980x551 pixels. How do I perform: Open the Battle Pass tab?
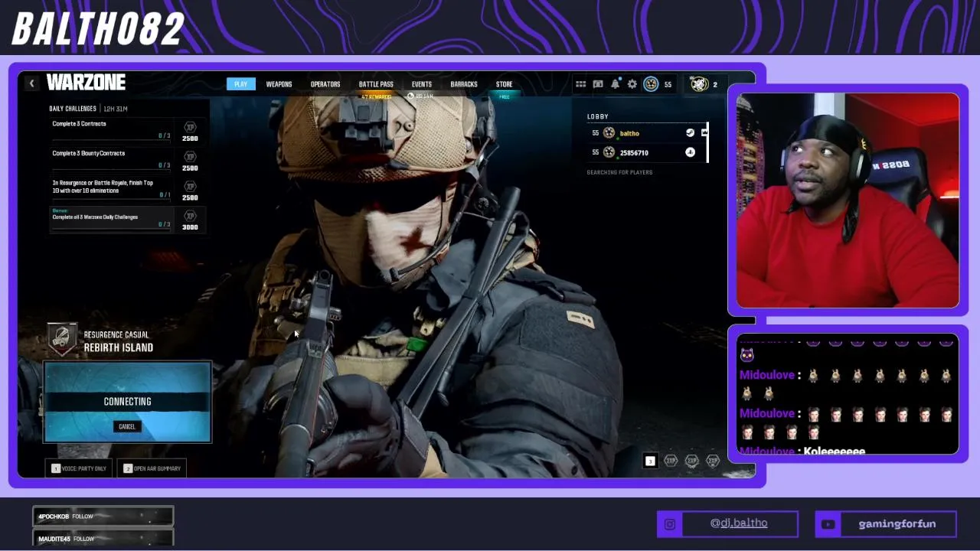[x=376, y=84]
